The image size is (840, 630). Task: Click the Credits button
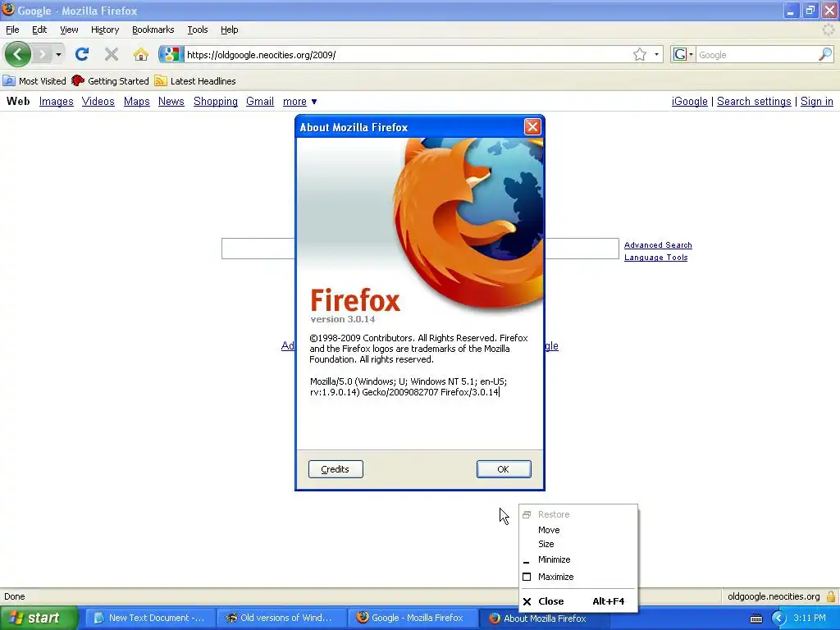(x=336, y=469)
